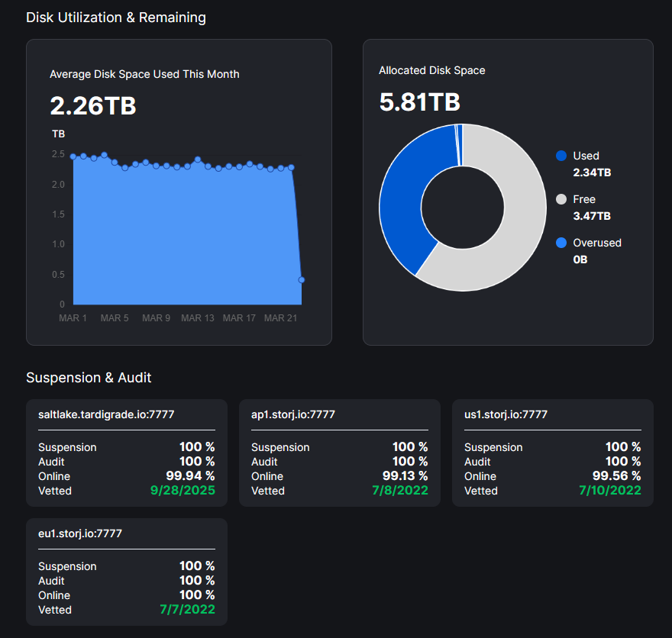
Task: Click the blue Used legend dot
Action: click(x=561, y=156)
